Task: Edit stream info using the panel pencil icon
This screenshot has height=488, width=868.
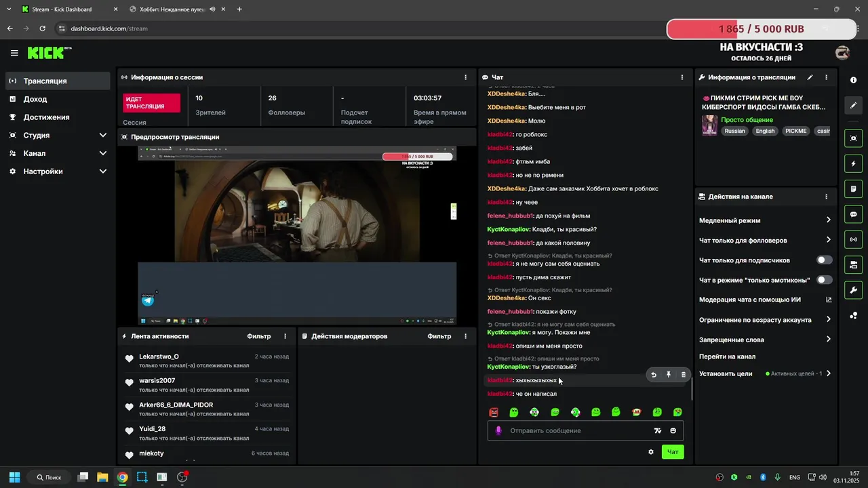Action: tap(810, 77)
